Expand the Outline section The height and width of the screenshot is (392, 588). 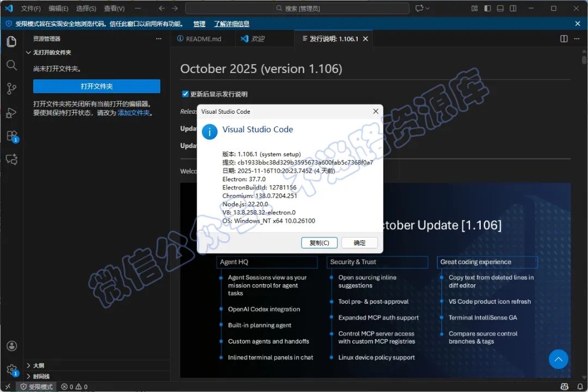click(x=35, y=365)
